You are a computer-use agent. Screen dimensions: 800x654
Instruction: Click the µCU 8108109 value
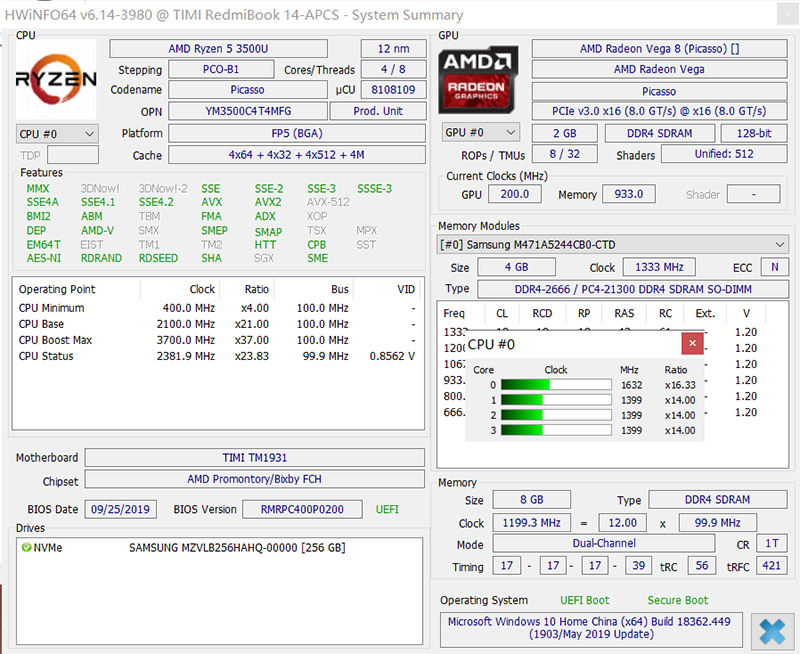(x=393, y=90)
